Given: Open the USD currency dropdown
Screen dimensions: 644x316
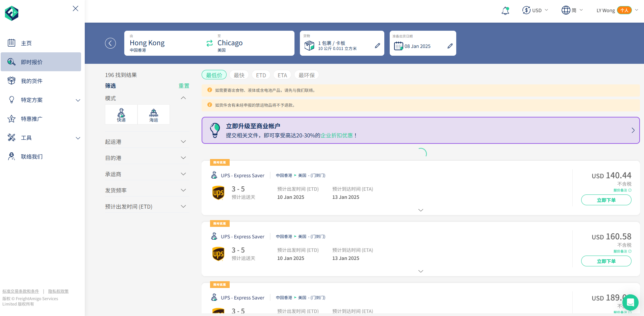Looking at the screenshot, I should [535, 10].
